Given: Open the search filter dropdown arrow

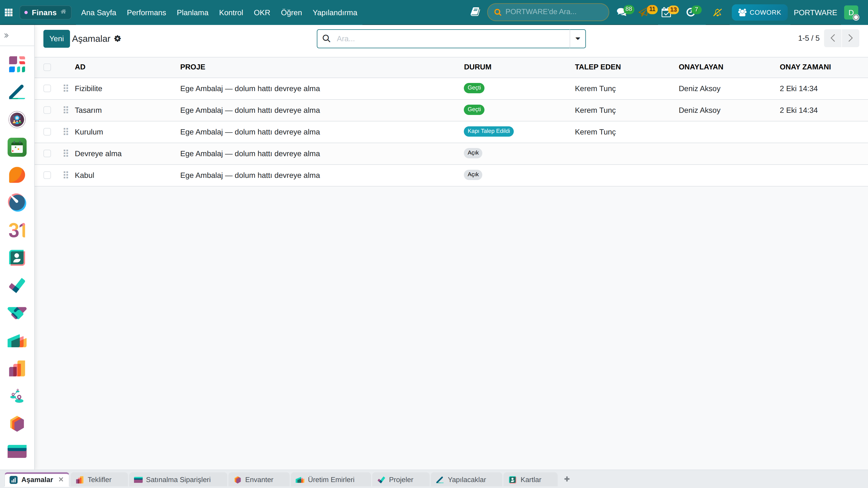Looking at the screenshot, I should point(577,38).
